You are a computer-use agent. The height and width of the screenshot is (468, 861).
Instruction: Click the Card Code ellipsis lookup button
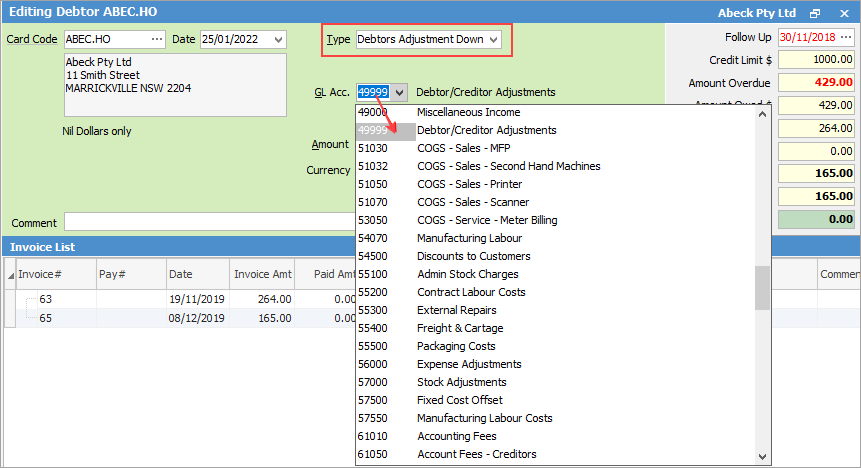[155, 39]
